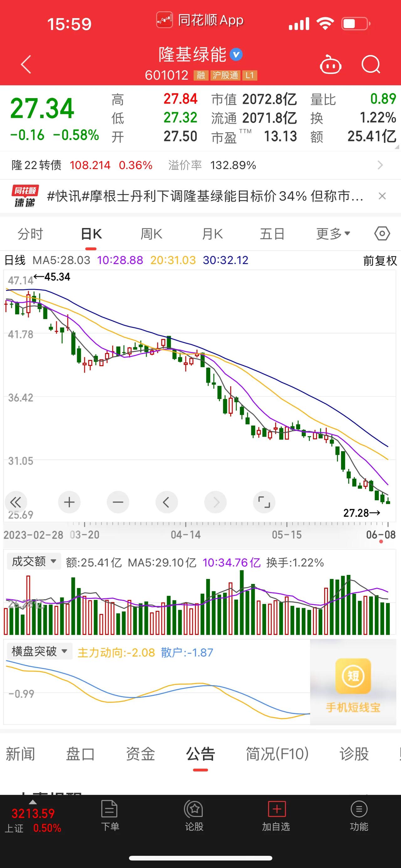Tap the L1 level tag
The image size is (401, 868).
pos(249,75)
